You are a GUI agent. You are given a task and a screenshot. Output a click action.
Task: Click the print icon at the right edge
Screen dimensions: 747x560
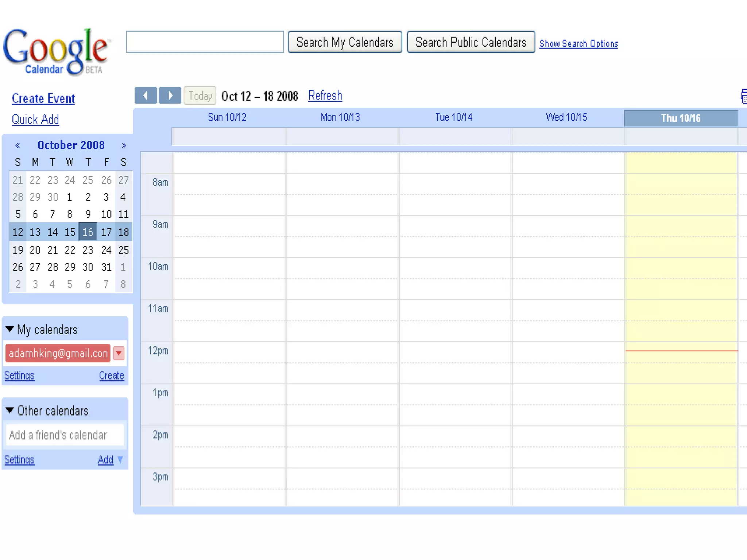743,96
